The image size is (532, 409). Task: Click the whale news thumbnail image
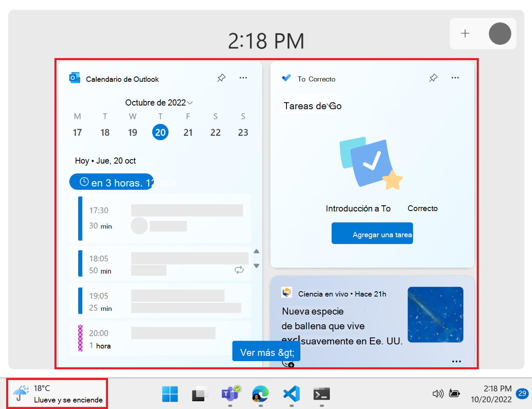pos(435,314)
